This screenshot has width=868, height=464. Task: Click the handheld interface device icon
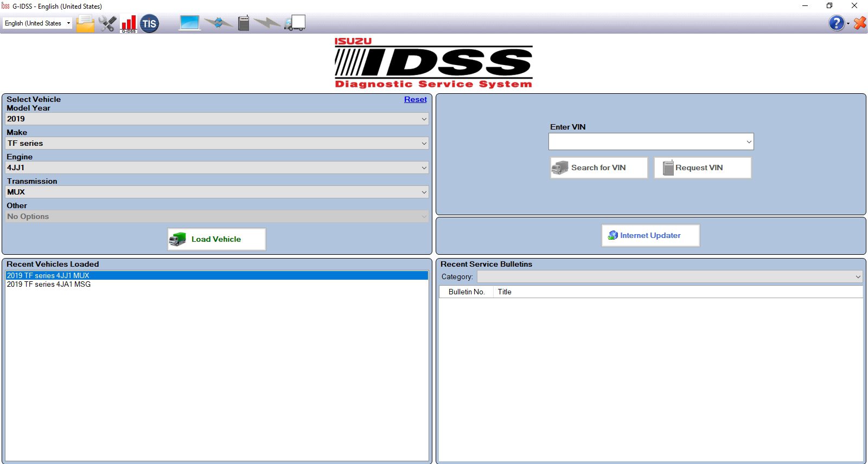244,23
